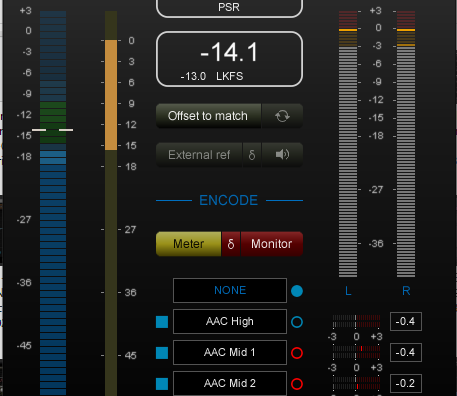Click the speaker icon next to External ref

click(x=282, y=155)
